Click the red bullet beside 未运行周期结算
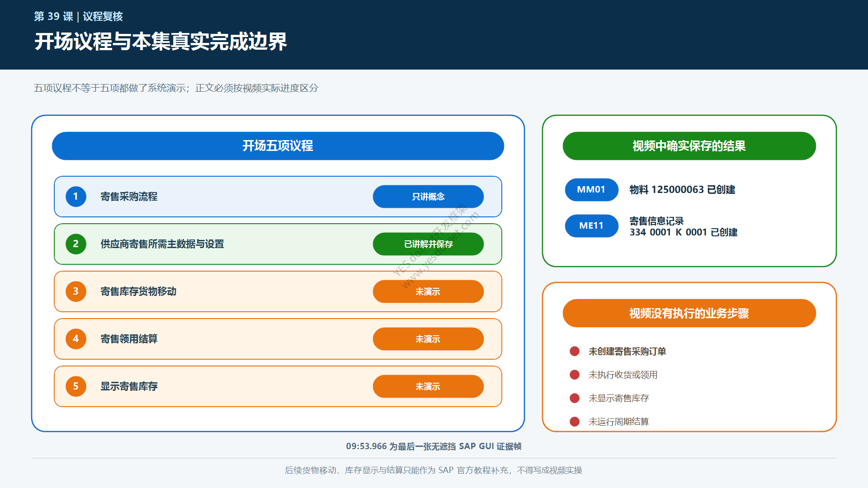 tap(575, 422)
